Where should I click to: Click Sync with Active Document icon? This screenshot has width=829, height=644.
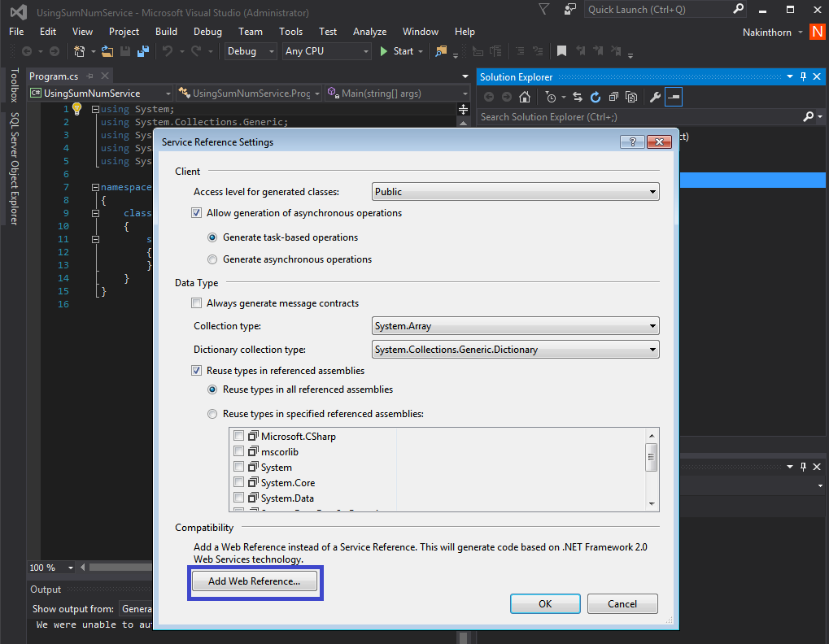pyautogui.click(x=578, y=98)
